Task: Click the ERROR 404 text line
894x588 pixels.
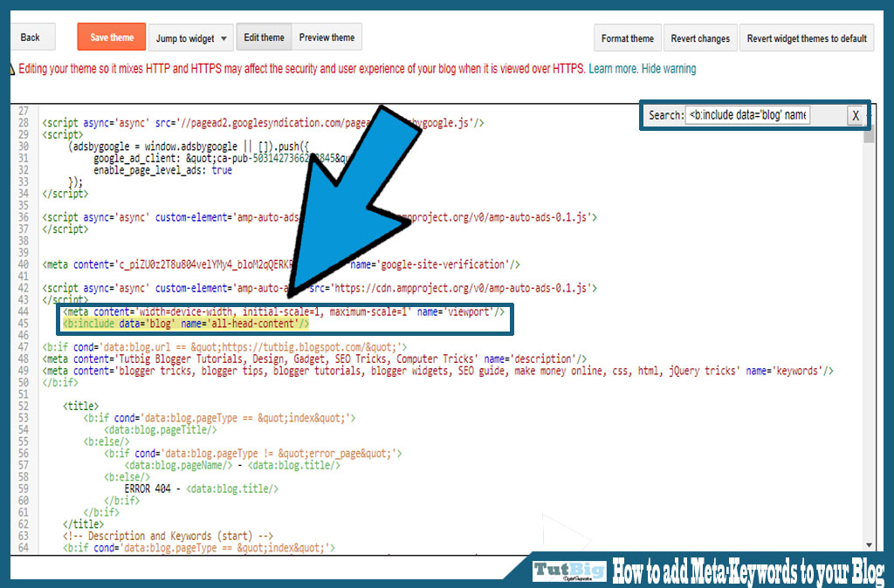Action: coord(202,489)
